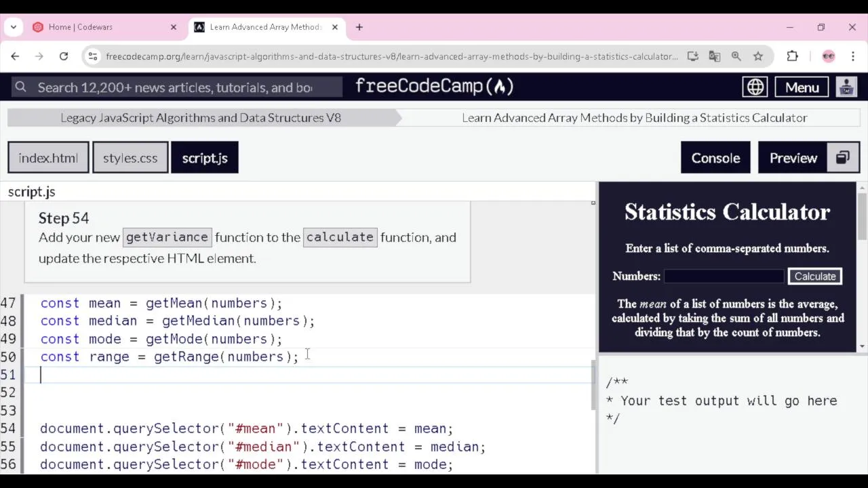This screenshot has width=868, height=488.
Task: Open the Chrome three-dot menu
Action: tap(852, 56)
